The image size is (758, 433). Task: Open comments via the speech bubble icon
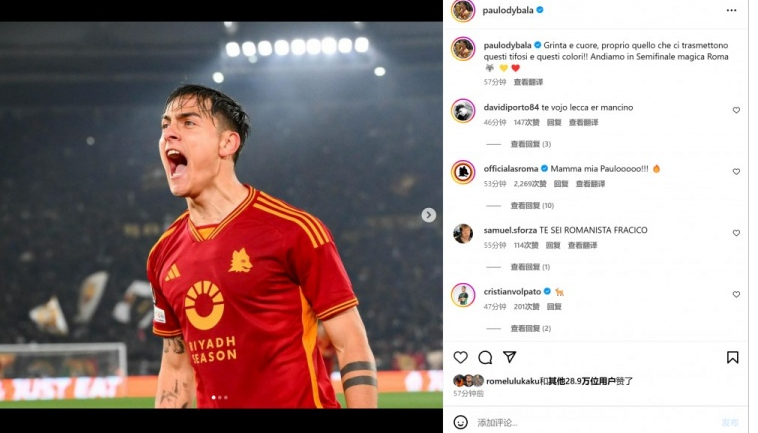click(x=485, y=357)
